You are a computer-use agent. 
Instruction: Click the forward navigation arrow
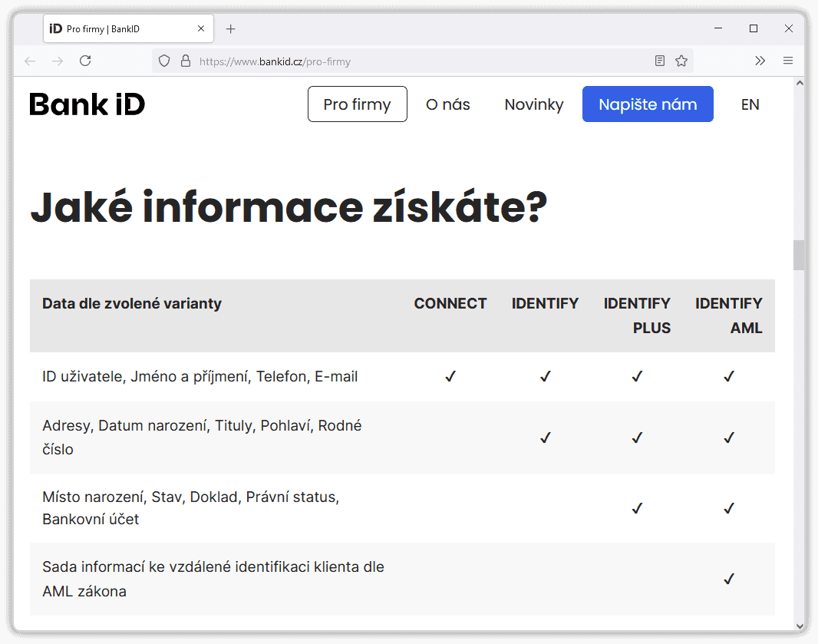point(58,61)
